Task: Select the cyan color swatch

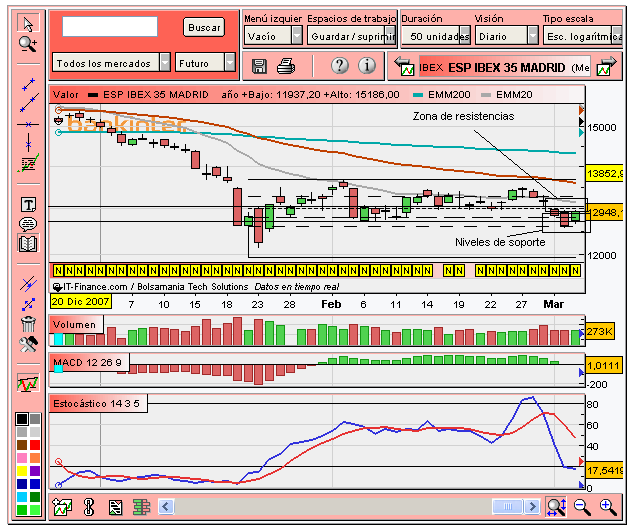Action: point(22,496)
